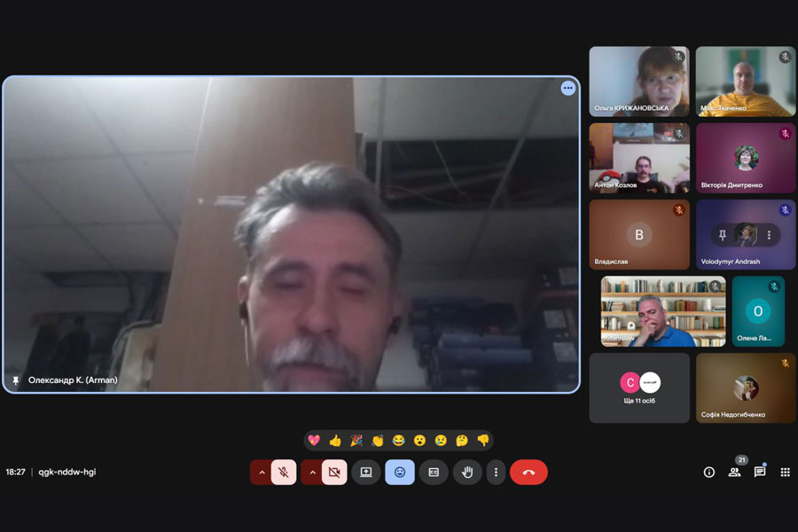Send the thumbs up reaction
The width and height of the screenshot is (798, 532).
coord(335,441)
